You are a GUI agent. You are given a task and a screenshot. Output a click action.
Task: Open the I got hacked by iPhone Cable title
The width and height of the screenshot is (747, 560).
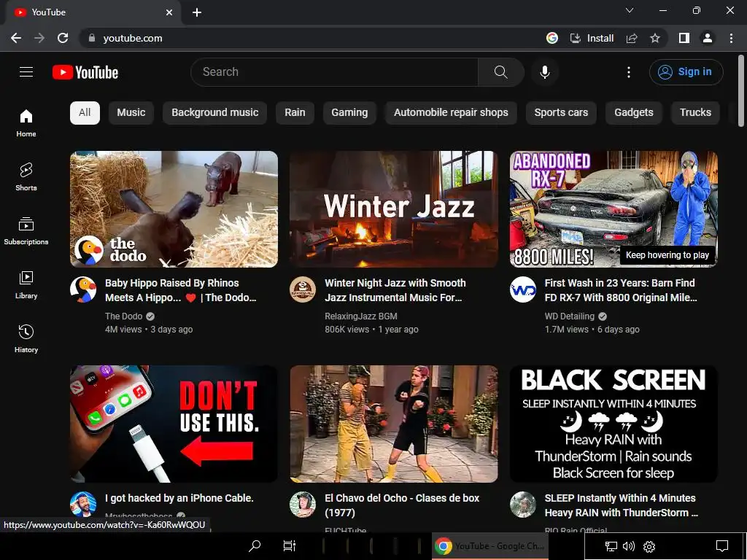click(x=179, y=498)
